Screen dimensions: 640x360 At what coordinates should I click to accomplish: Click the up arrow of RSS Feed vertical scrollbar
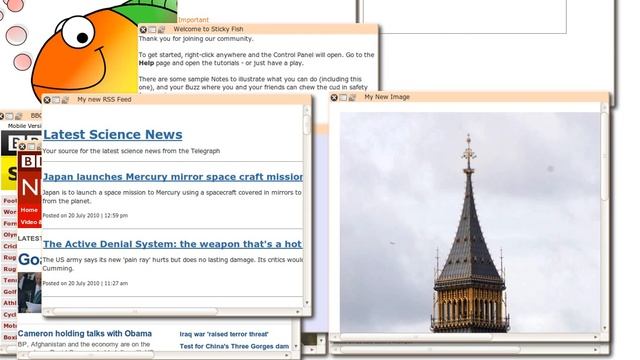pyautogui.click(x=307, y=109)
